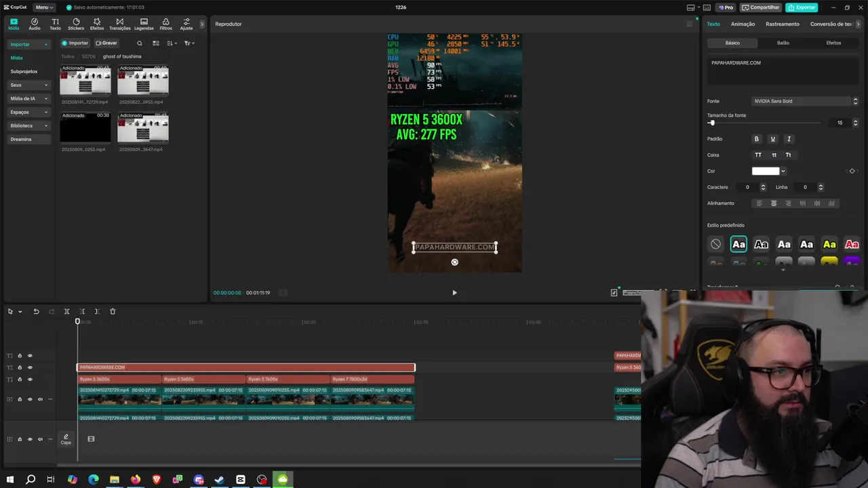Apply bold text formatting
This screenshot has width=868, height=488.
pos(757,139)
